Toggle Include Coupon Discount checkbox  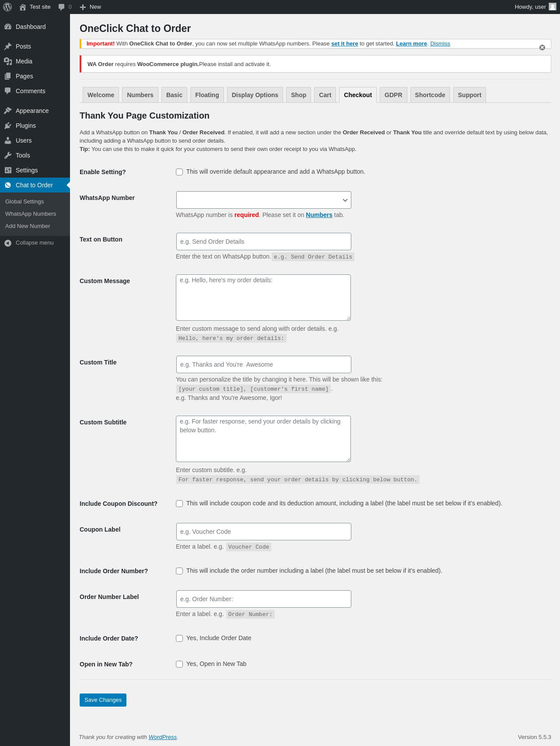coord(179,504)
